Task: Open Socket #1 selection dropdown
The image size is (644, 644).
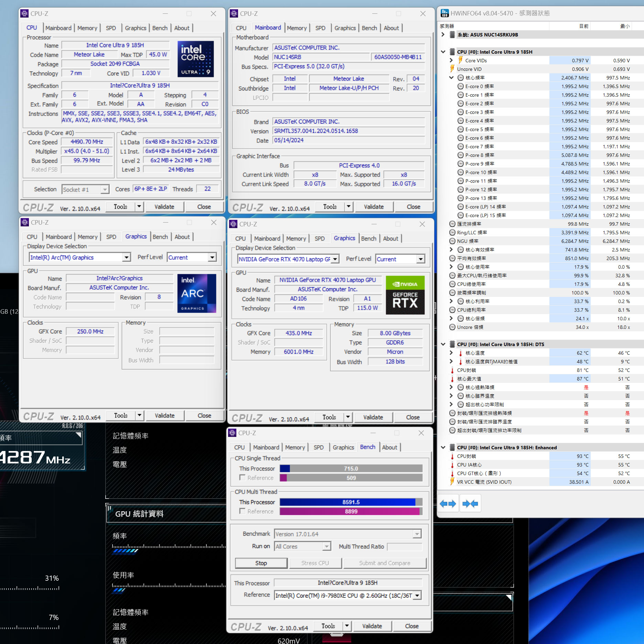Action: pos(105,189)
